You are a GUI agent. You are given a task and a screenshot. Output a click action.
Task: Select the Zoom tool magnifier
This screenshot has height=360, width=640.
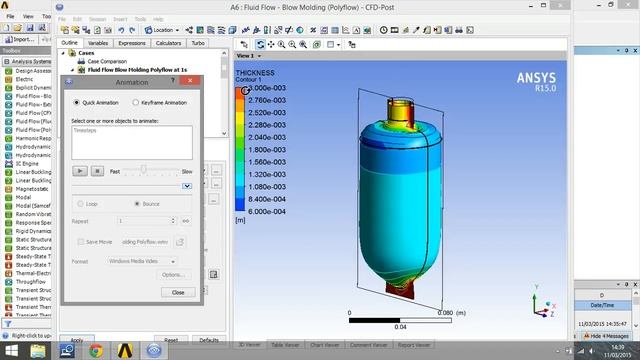click(282, 44)
